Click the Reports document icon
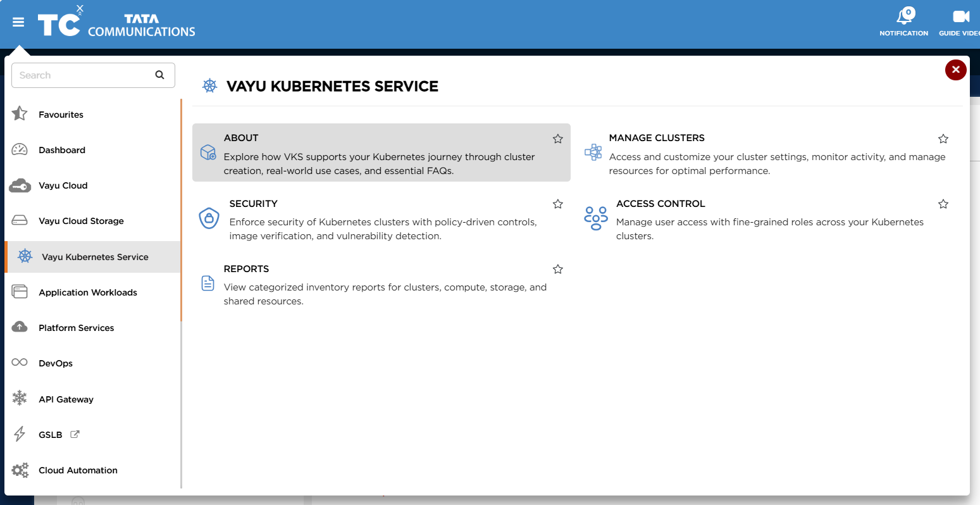This screenshot has height=505, width=980. [x=208, y=283]
